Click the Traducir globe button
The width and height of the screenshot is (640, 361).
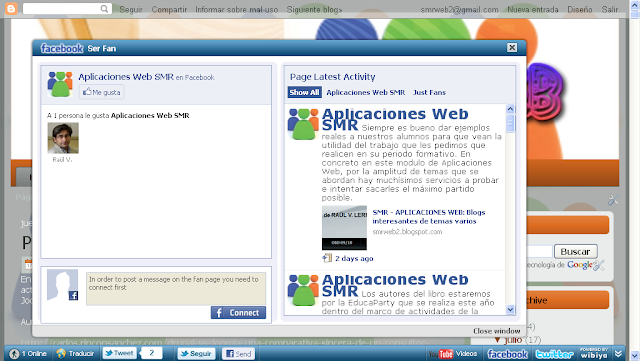(x=76, y=354)
